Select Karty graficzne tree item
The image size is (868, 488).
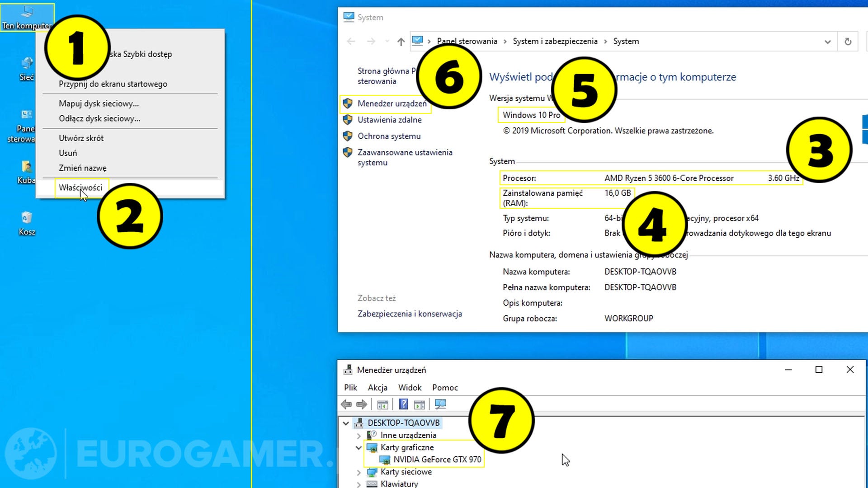407,447
